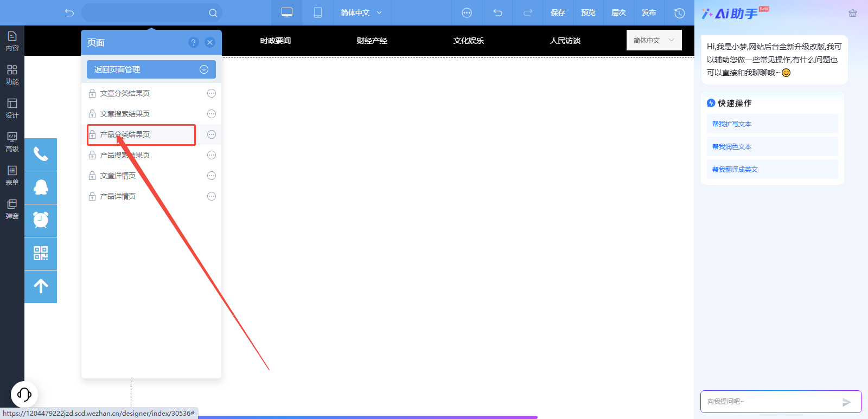Open the editor language 简体中文 dropdown
The width and height of the screenshot is (868, 419).
(x=362, y=12)
